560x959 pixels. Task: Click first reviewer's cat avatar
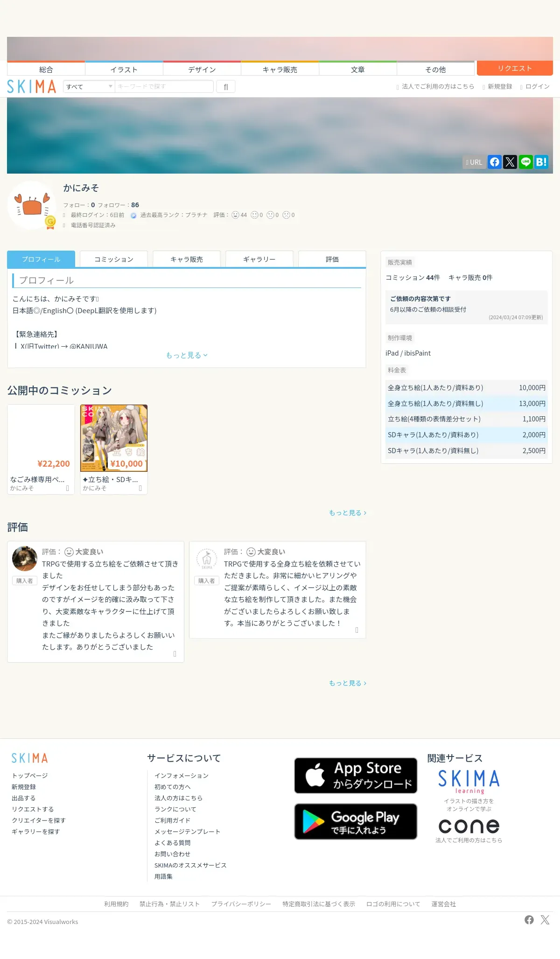click(x=25, y=559)
